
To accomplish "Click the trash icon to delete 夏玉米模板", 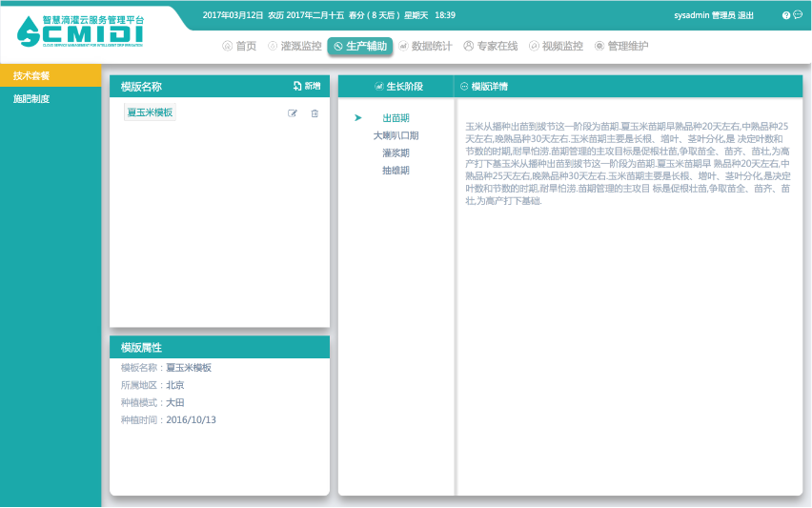I will point(315,113).
